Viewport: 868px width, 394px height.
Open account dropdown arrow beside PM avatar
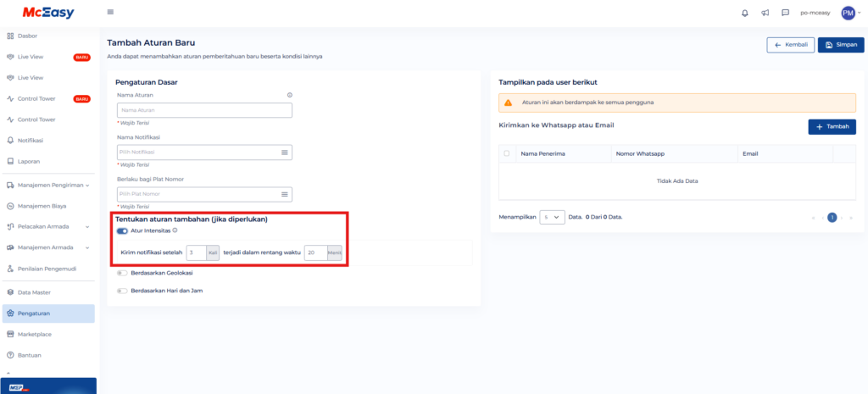[x=860, y=13]
